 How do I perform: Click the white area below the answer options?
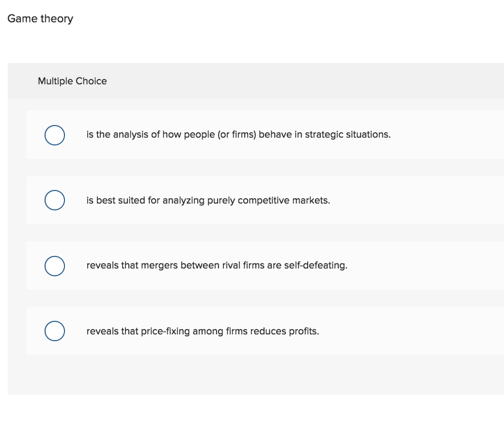pos(252,418)
